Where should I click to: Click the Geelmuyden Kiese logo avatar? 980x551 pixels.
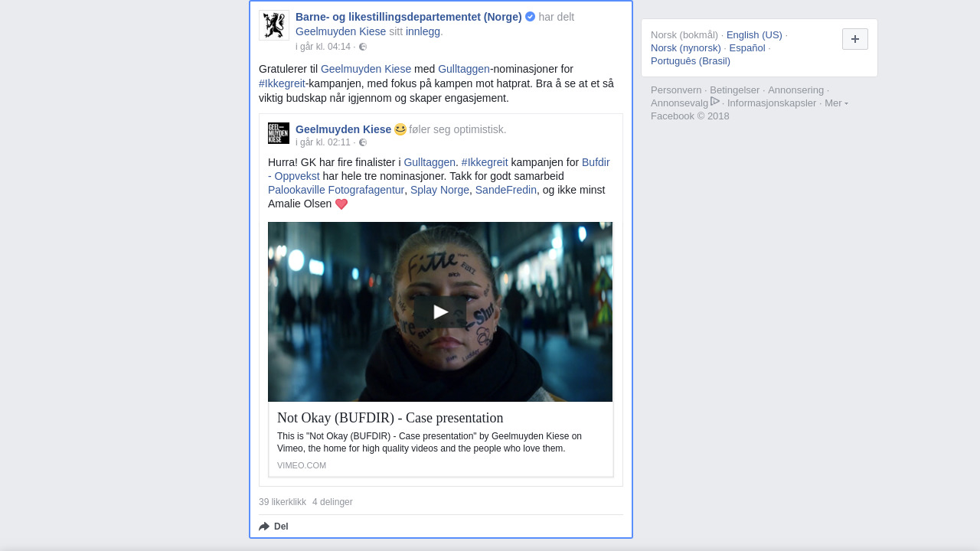click(279, 133)
